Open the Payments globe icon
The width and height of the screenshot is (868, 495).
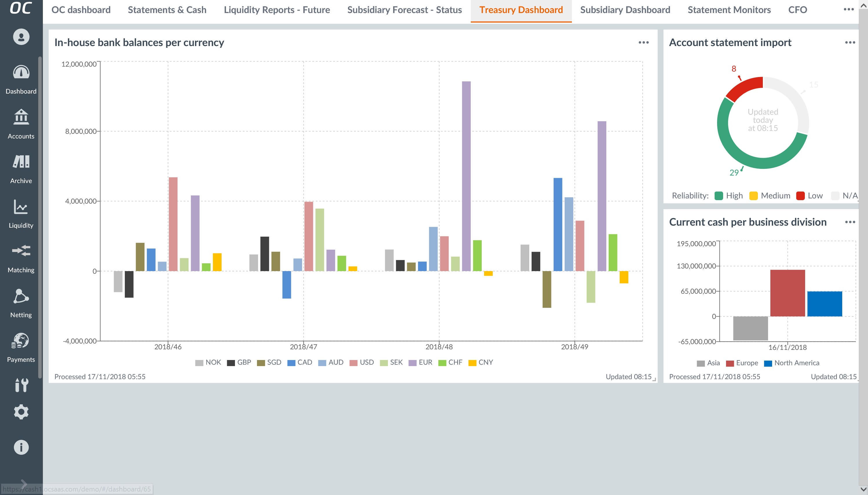tap(21, 341)
